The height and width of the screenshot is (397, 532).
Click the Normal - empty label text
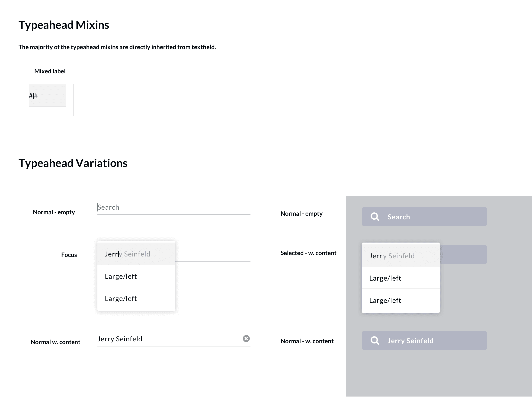pos(54,212)
